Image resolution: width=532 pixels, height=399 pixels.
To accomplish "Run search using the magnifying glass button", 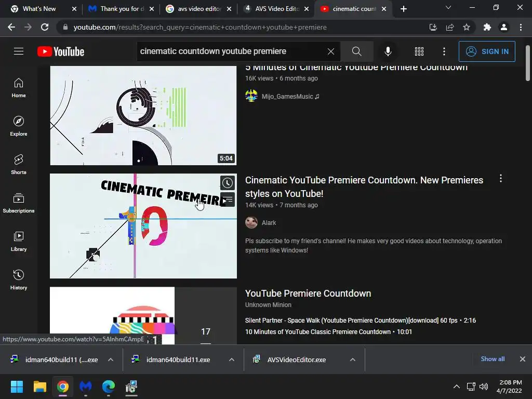I will click(356, 51).
